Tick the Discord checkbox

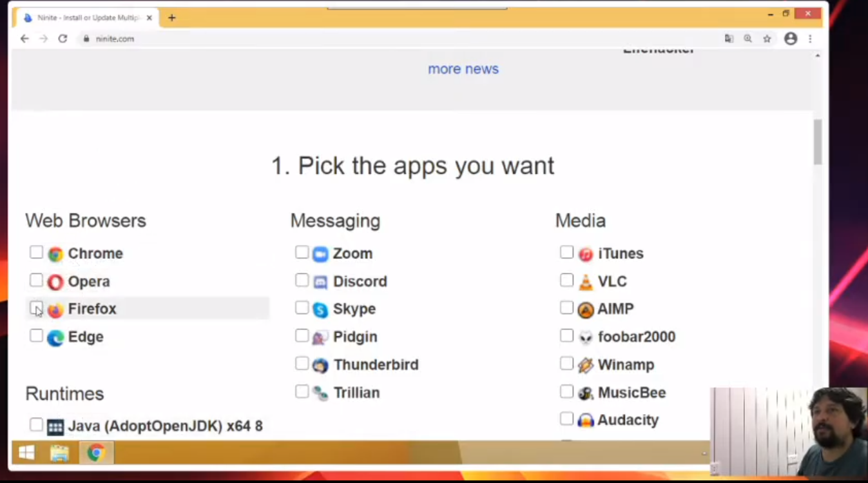[302, 280]
